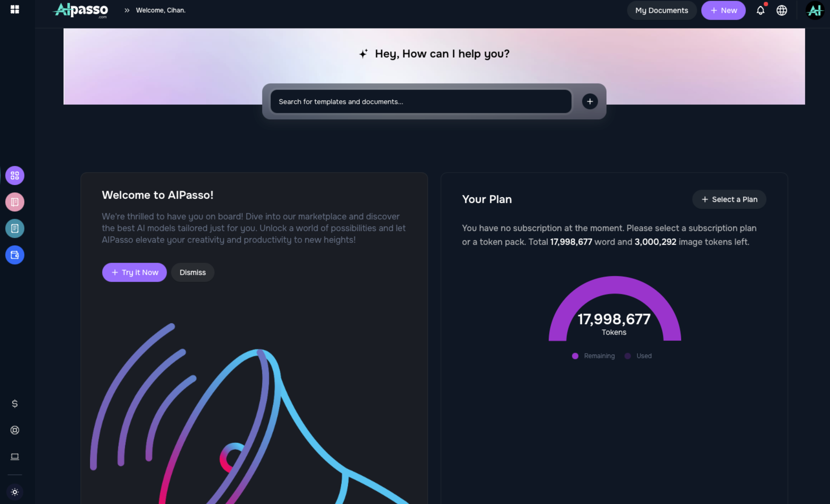Click the notification bell icon
Viewport: 830px width, 504px height.
coord(760,10)
